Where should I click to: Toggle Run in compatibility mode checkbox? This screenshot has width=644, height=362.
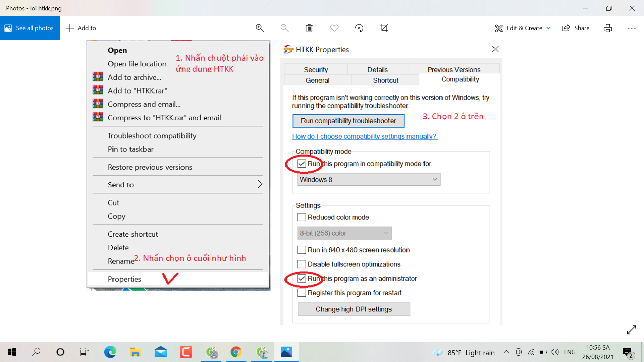(302, 164)
